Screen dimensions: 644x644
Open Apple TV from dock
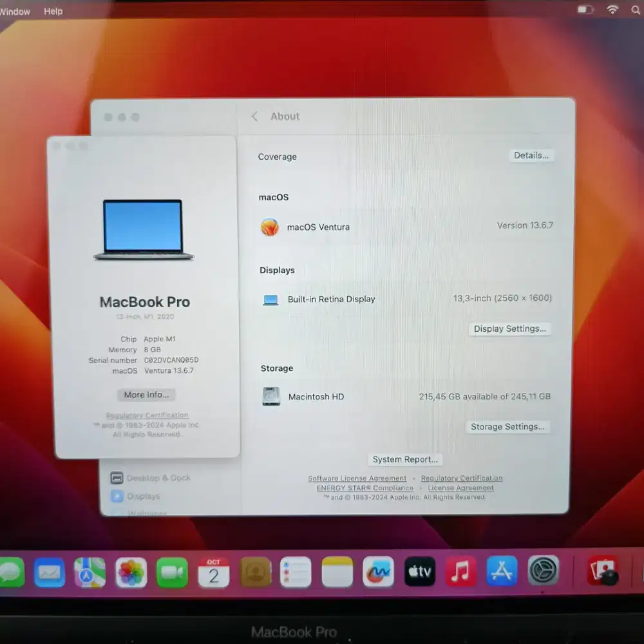point(419,572)
